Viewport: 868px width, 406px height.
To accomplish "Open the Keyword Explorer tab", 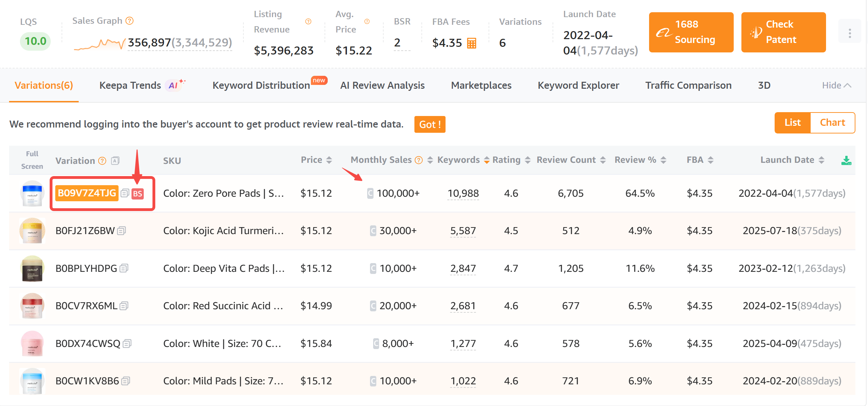I will tap(578, 85).
